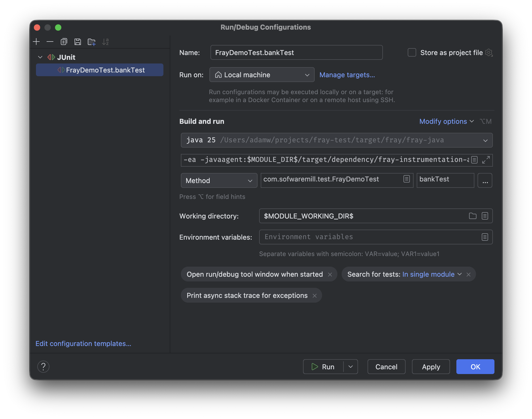Add a new run configuration
Viewport: 532px width, 419px height.
pyautogui.click(x=36, y=42)
